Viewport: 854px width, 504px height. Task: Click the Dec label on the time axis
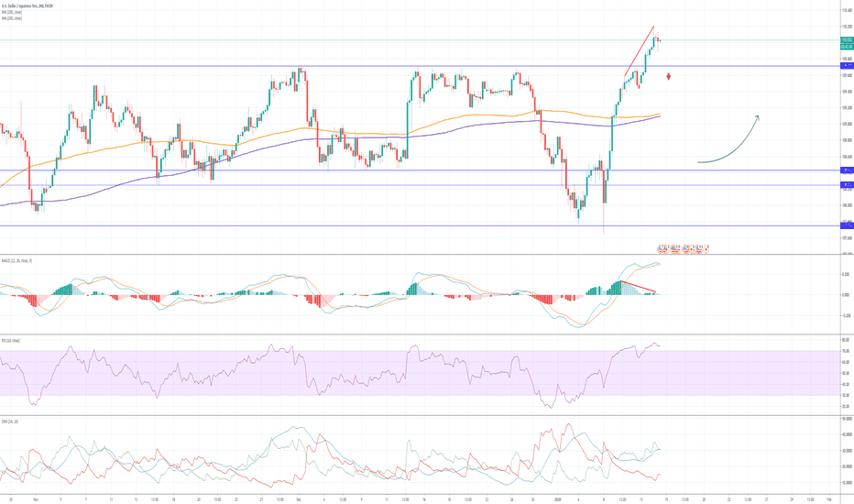tap(298, 499)
